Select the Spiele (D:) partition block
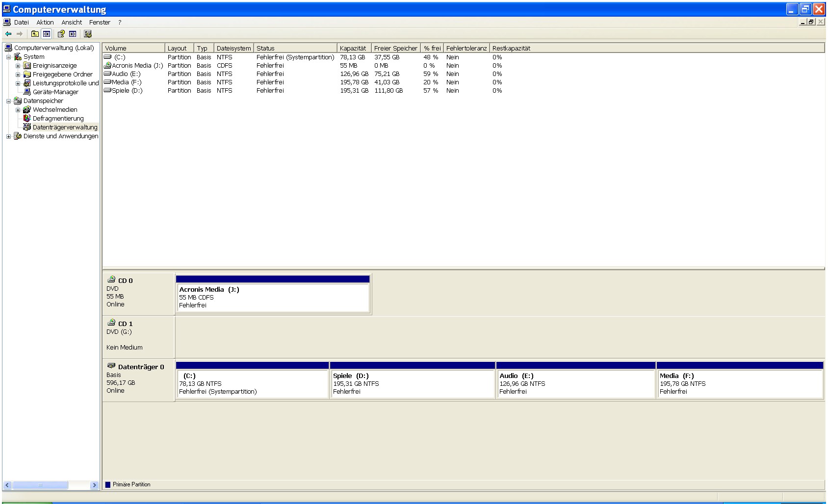Screen dimensions: 828x504 [413, 380]
